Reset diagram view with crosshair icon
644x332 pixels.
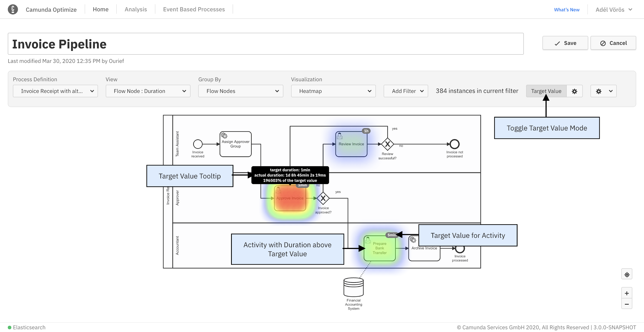[x=626, y=275]
